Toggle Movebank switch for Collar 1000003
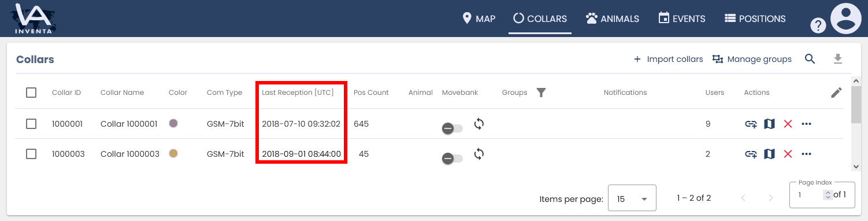 [452, 157]
